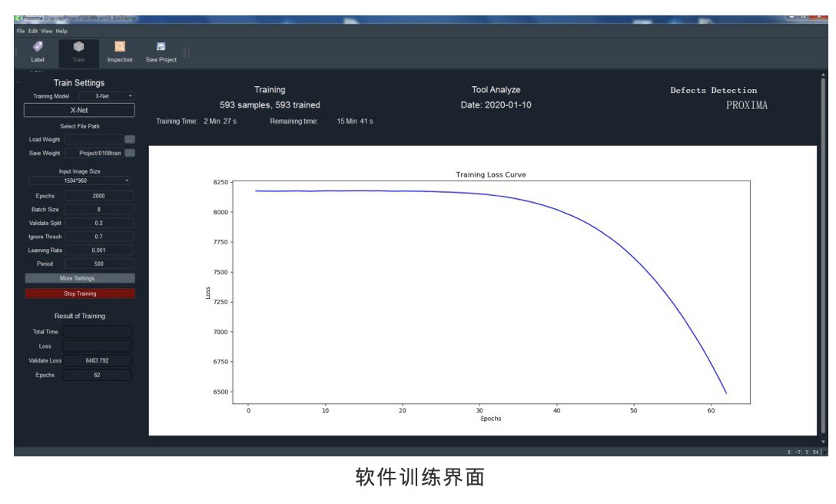The width and height of the screenshot is (836, 504).
Task: Click the Validate Loss result field
Action: pos(98,360)
